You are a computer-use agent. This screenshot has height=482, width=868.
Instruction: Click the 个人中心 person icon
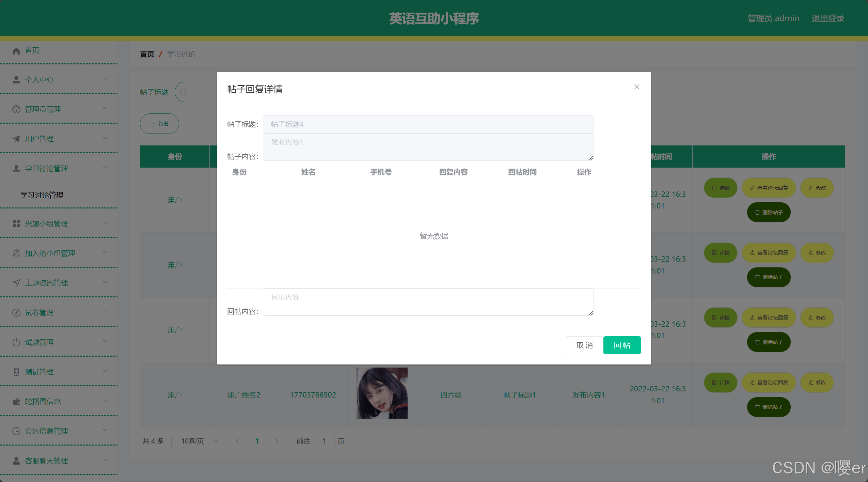click(16, 80)
